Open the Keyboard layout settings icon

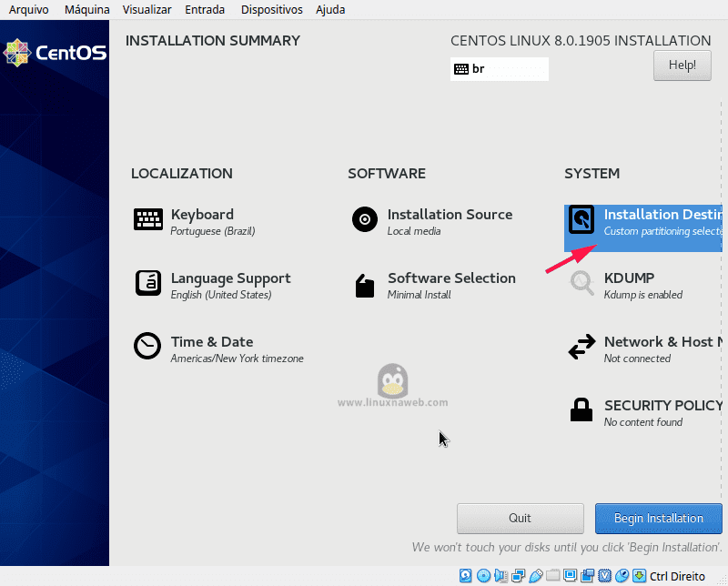(x=148, y=219)
